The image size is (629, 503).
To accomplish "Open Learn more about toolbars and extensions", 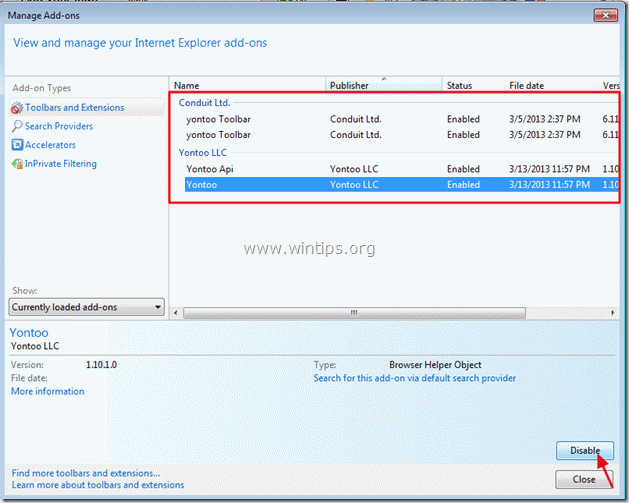I will pos(98,485).
